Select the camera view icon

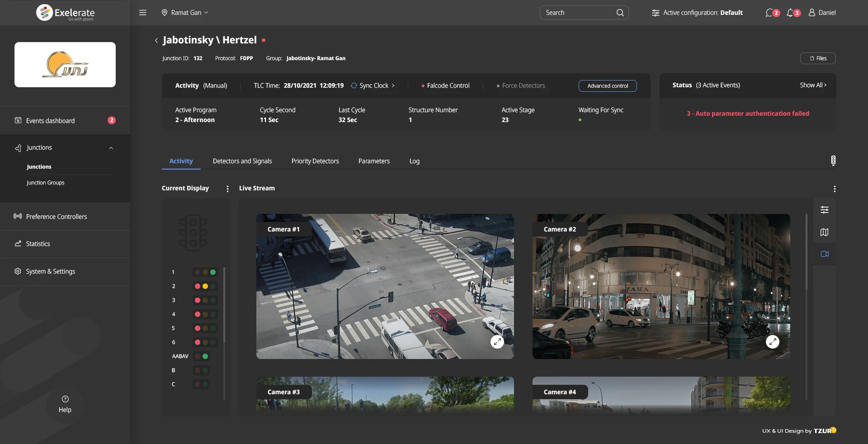[x=825, y=254]
